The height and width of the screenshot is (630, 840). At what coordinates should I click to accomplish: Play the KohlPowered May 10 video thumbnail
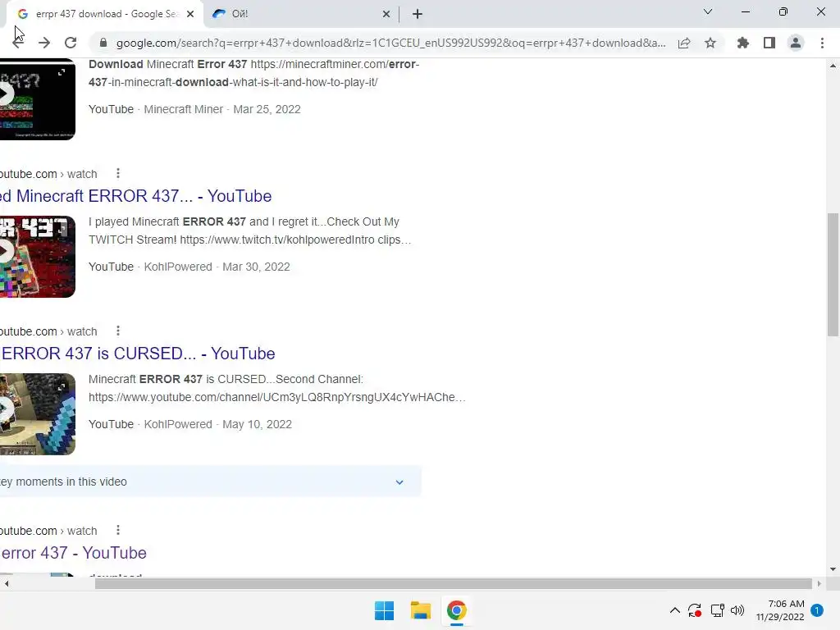pos(38,414)
